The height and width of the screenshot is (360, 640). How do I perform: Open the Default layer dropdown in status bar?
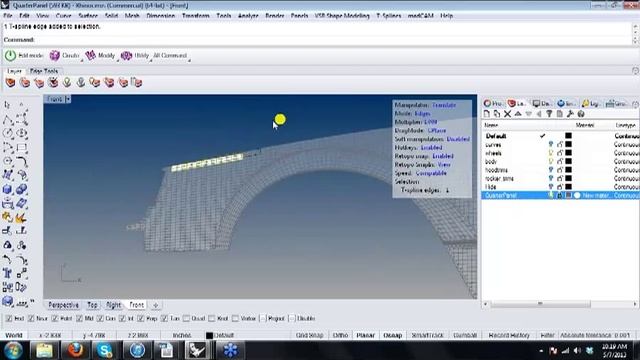pyautogui.click(x=220, y=336)
